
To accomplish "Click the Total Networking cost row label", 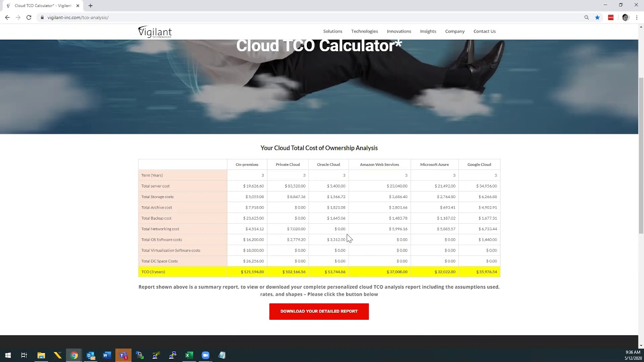I will point(160,229).
